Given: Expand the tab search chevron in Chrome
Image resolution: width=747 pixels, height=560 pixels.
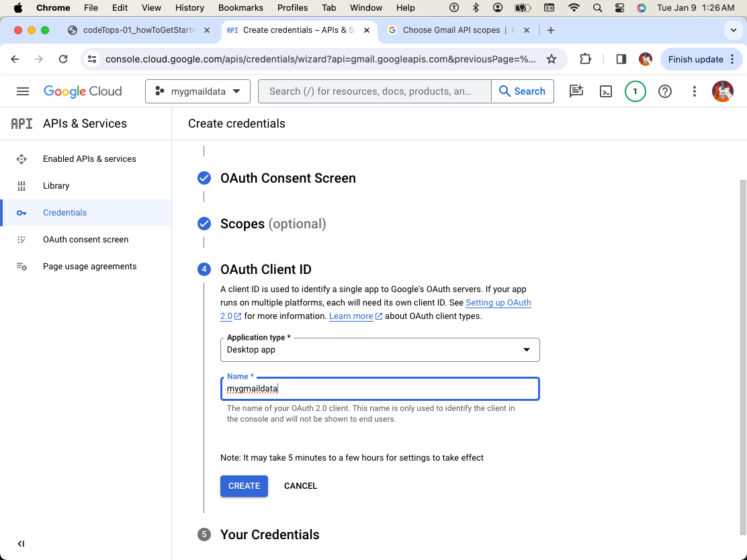Looking at the screenshot, I should (733, 30).
